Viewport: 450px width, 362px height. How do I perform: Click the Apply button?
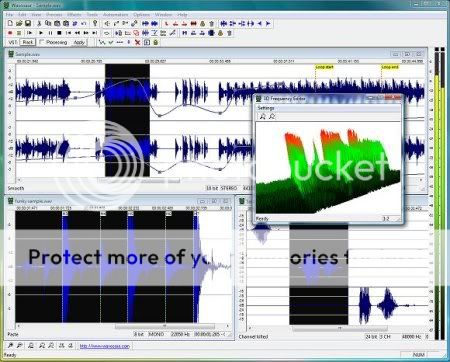tap(79, 42)
